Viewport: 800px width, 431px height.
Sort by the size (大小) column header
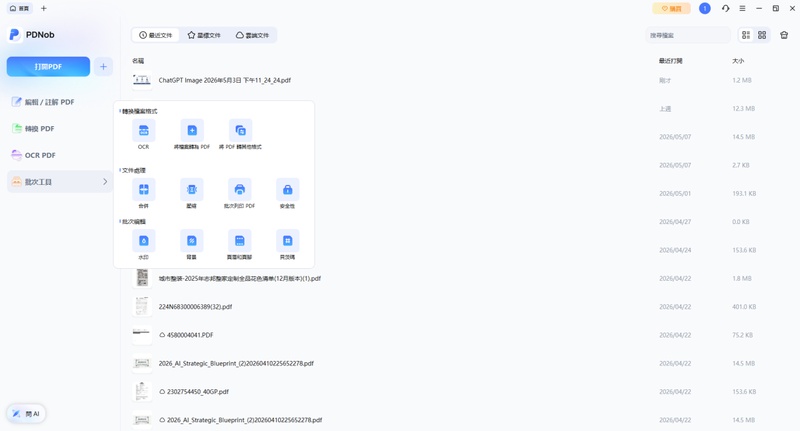[x=738, y=61]
